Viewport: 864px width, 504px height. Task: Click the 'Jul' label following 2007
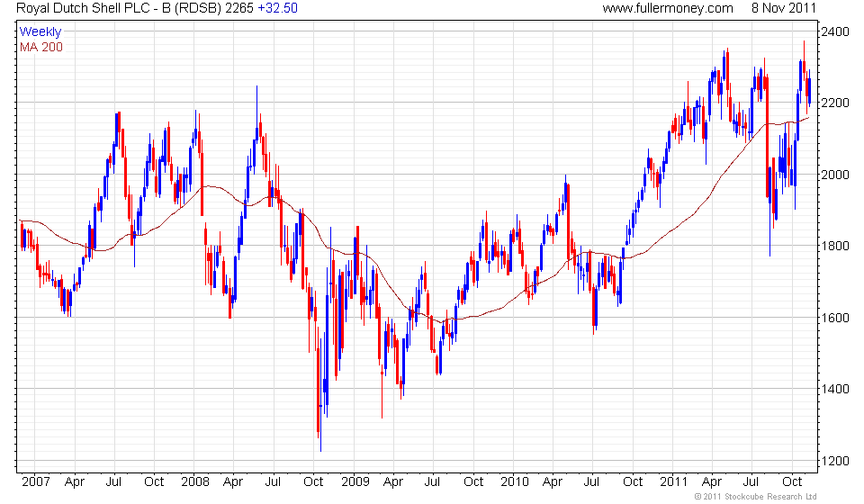[x=113, y=481]
